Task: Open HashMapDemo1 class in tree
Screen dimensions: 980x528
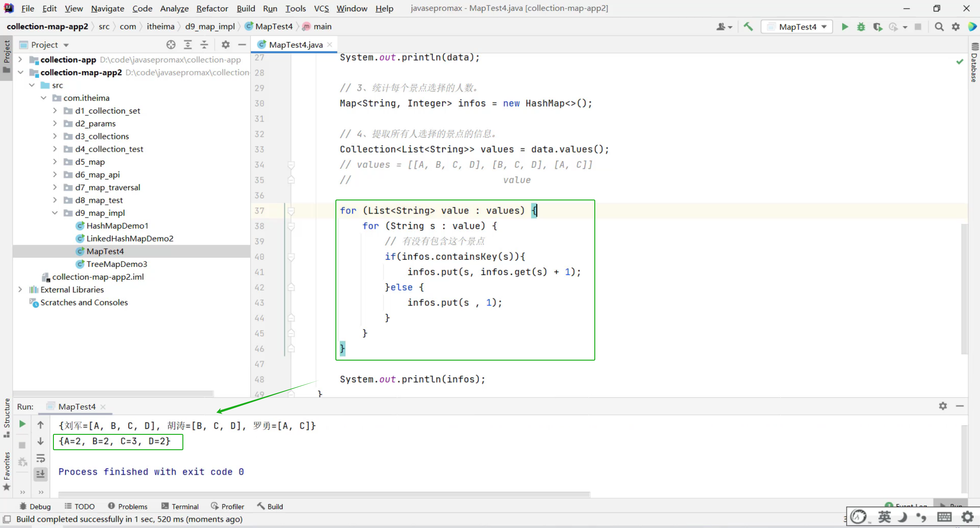Action: coord(117,225)
